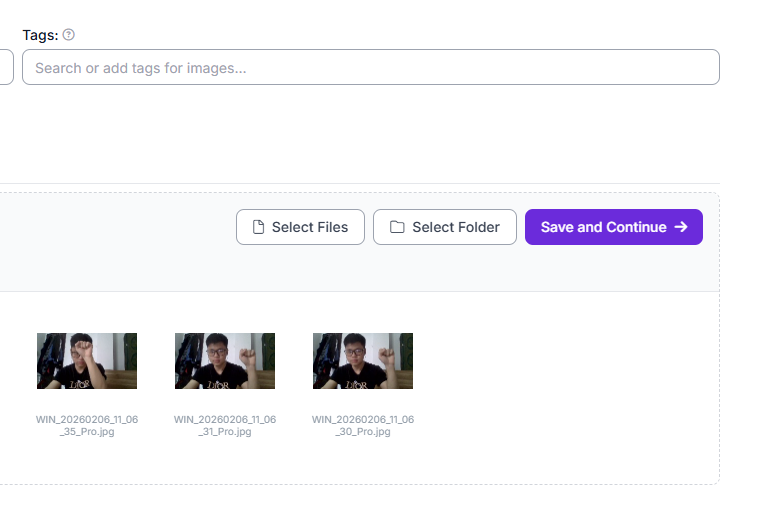758x515 pixels.
Task: Click the filename text WIN_20260206_11_06_30_Pro.jpg
Action: coord(363,425)
